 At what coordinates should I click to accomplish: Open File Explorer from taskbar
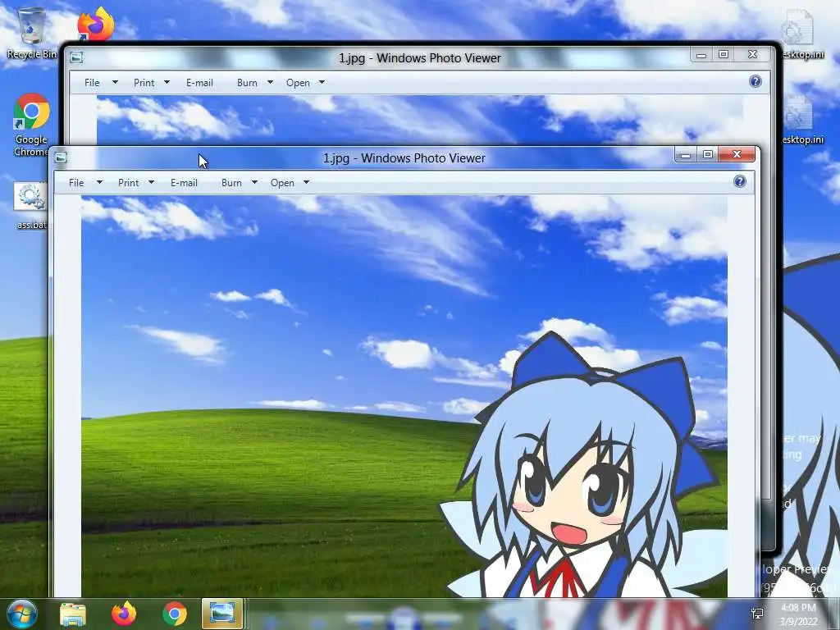[x=73, y=614]
